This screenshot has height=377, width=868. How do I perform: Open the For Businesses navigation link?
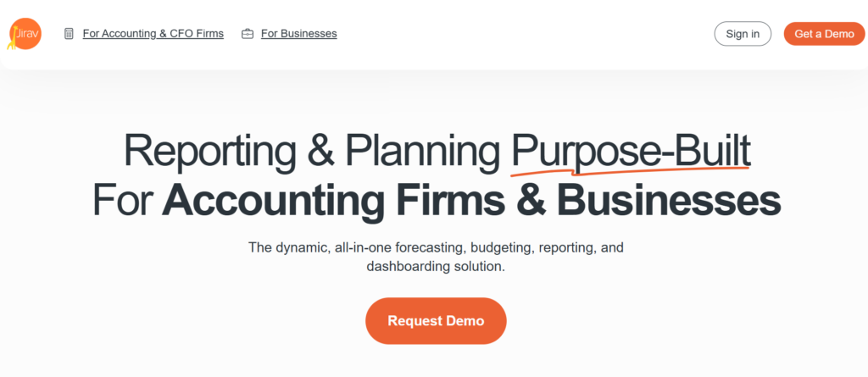(x=298, y=34)
